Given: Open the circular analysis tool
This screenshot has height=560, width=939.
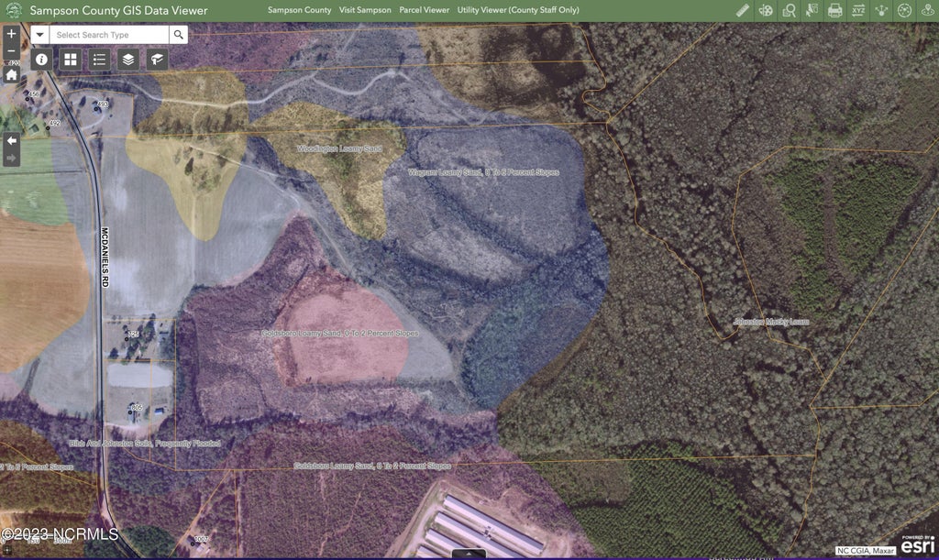Looking at the screenshot, I should coord(905,10).
